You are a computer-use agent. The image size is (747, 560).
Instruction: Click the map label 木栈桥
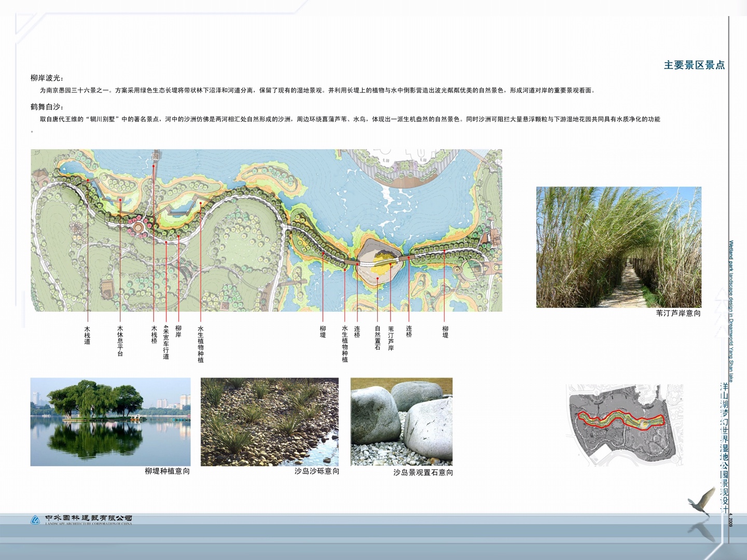154,335
